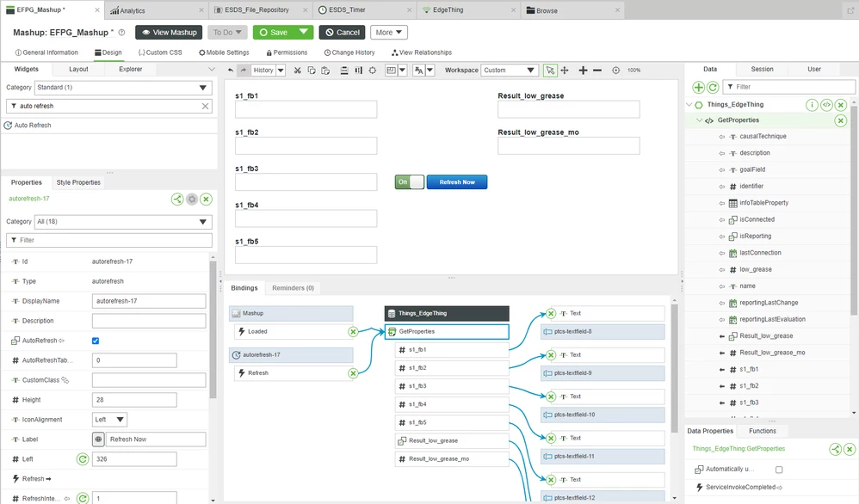This screenshot has height=504, width=859.
Task: Click the zoom out minus icon
Action: [x=597, y=70]
